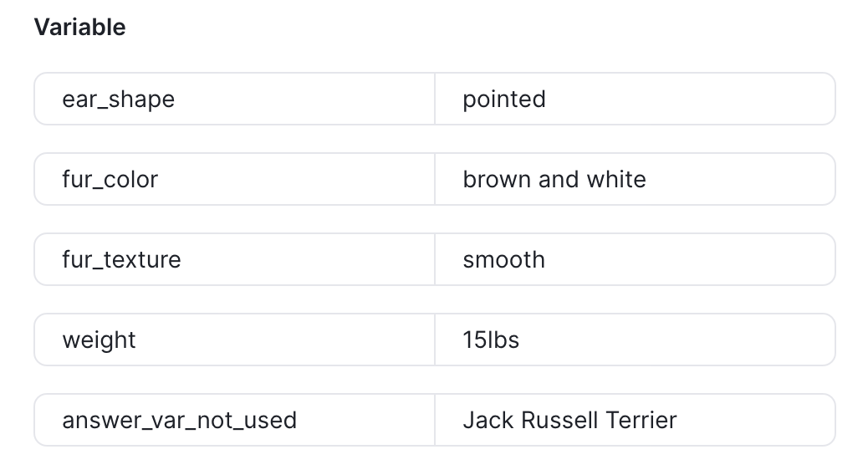Click the fur_color variable name field
Viewport: 868px width, 475px height.
235,179
